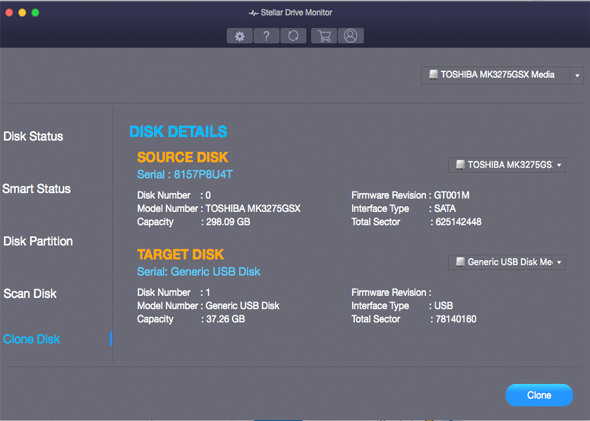Click the yellow minimize window button
Viewport: 590px width, 421px height.
pos(22,13)
